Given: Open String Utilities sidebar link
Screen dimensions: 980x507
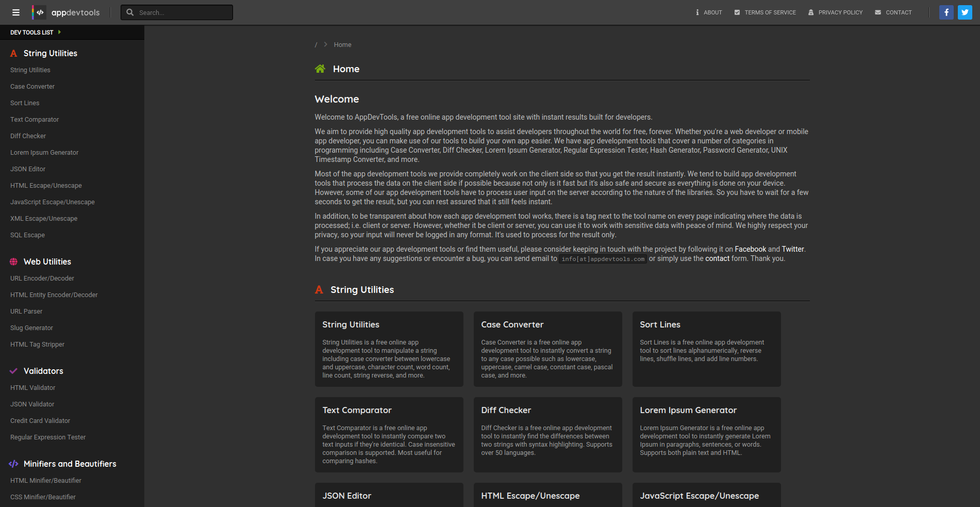Looking at the screenshot, I should click(30, 70).
